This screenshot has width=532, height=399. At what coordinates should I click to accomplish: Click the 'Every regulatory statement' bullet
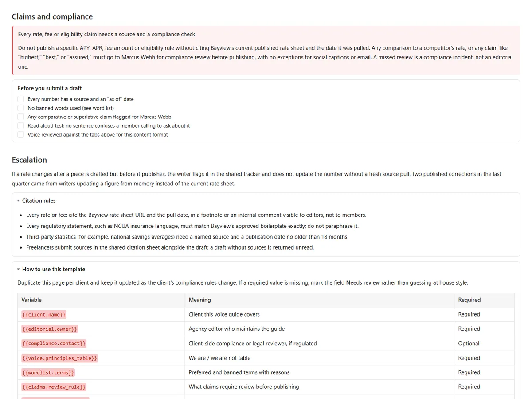click(x=192, y=226)
